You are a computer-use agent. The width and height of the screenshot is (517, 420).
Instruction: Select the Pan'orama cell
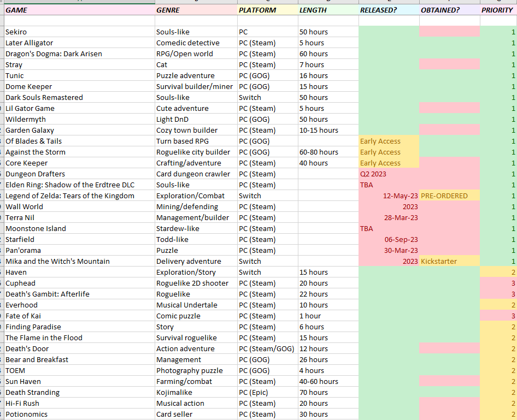coord(79,250)
